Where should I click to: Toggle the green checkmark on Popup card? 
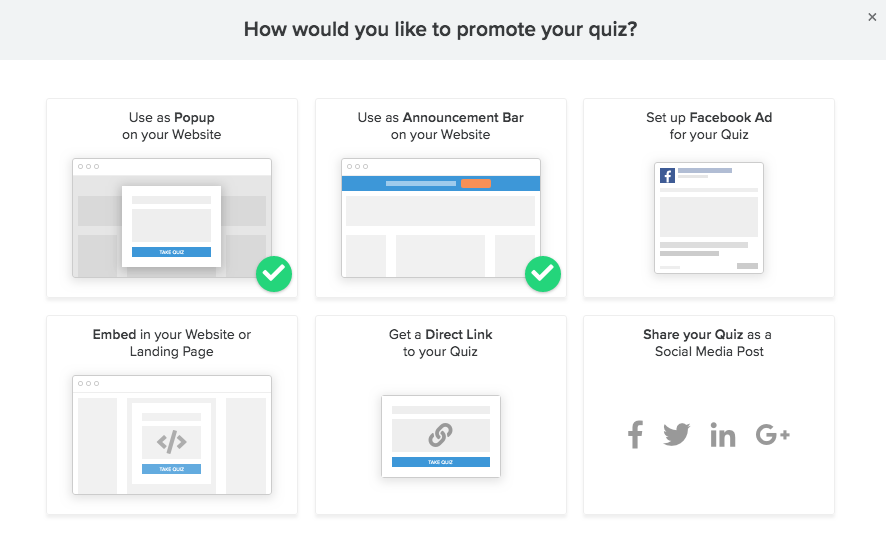pos(273,273)
